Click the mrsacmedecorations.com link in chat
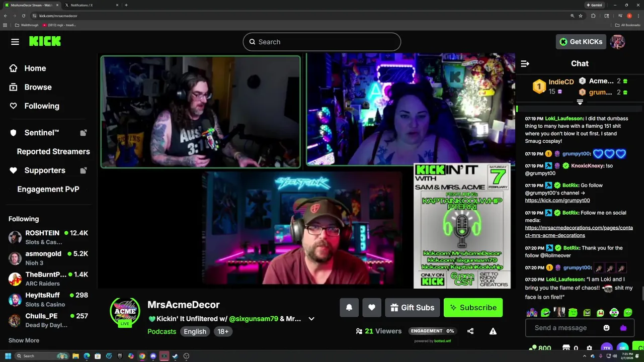Viewport: 644px width, 362px height. (579, 231)
